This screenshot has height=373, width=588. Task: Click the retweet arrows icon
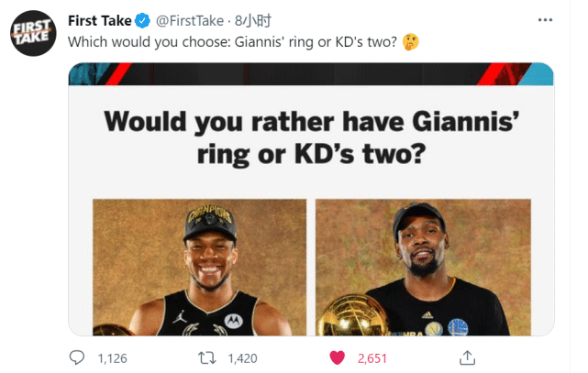pyautogui.click(x=208, y=357)
